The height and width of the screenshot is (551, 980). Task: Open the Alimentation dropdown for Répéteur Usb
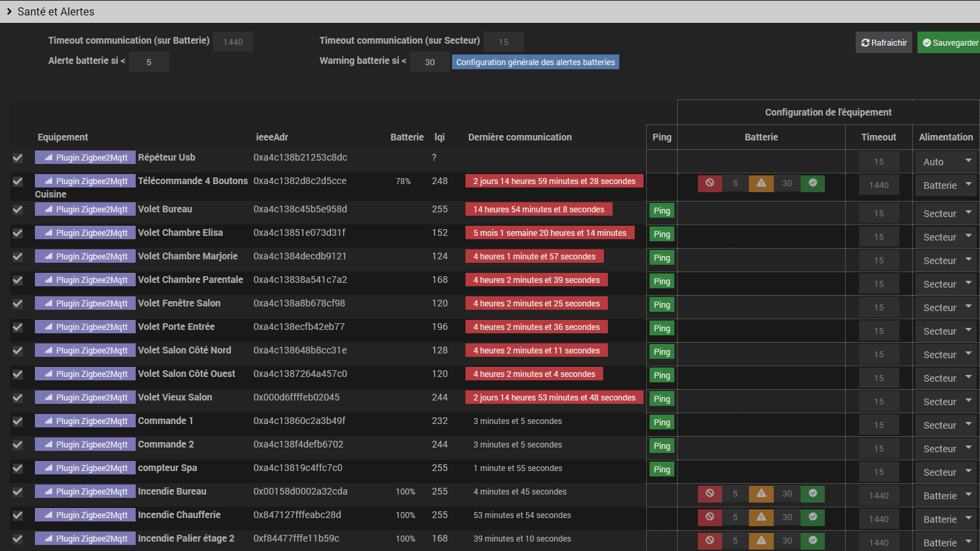click(946, 162)
